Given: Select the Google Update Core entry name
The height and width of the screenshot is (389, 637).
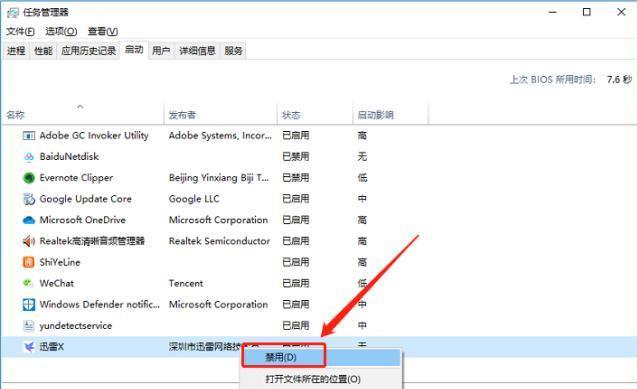Looking at the screenshot, I should click(86, 199).
